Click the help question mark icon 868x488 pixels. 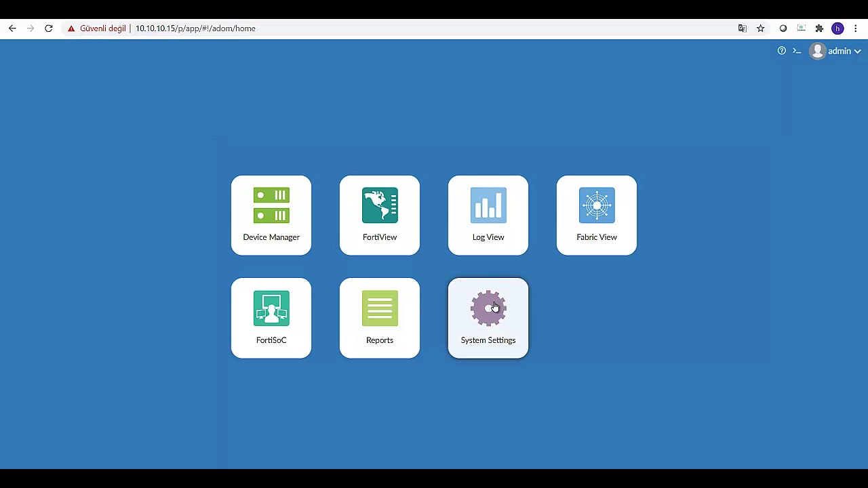(782, 51)
